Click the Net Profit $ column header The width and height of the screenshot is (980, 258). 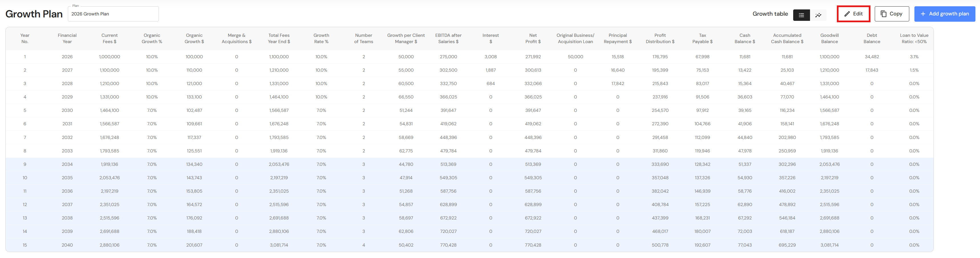(x=532, y=39)
